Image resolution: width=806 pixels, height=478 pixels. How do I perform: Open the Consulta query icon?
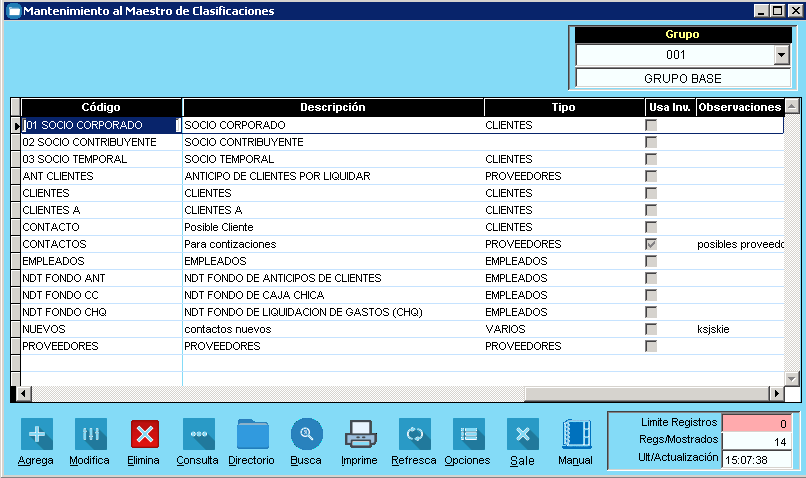pyautogui.click(x=198, y=434)
